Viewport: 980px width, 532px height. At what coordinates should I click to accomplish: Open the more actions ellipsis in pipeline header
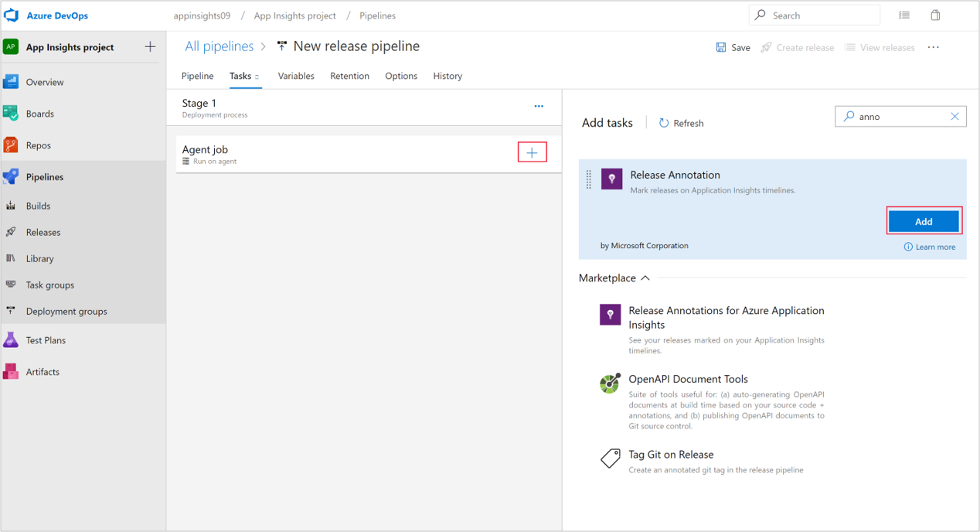point(934,47)
